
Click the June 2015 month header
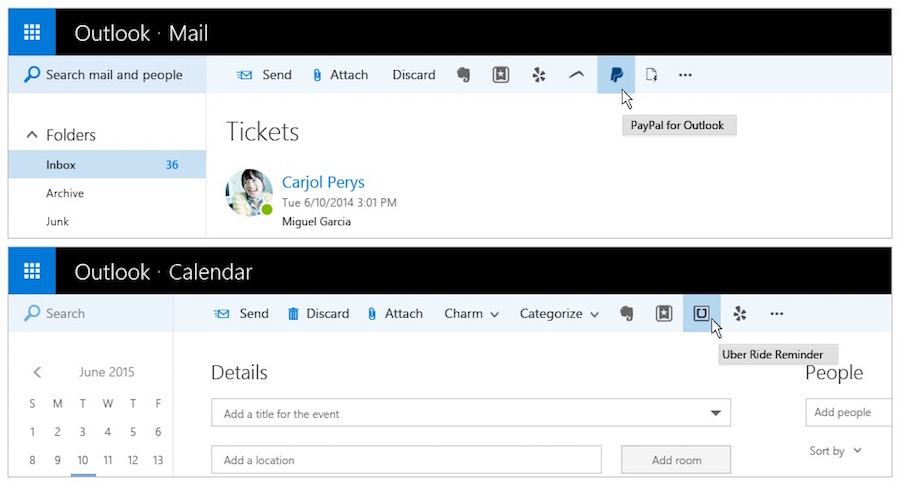point(107,372)
